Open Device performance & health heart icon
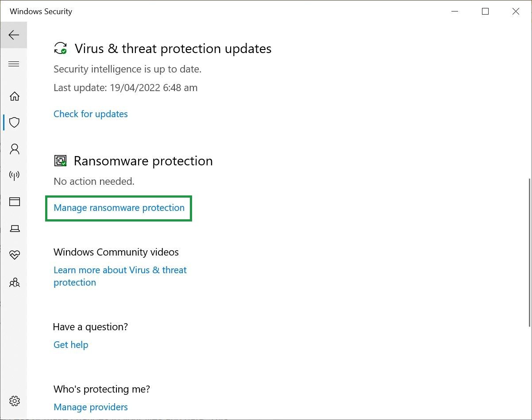Screen dimensions: 532x420 14,255
